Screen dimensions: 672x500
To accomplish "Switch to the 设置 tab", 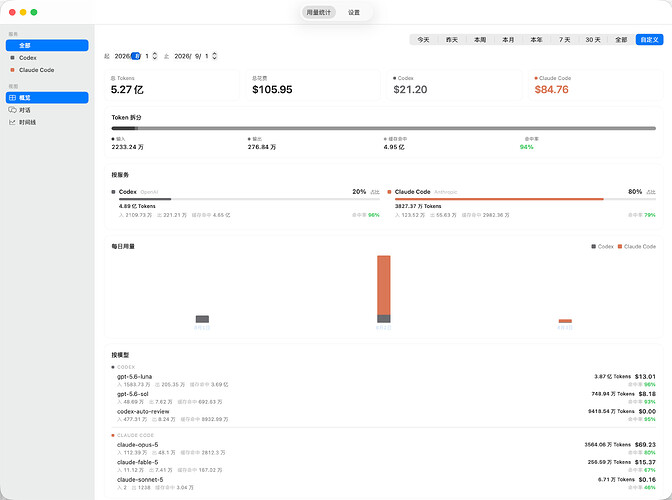I will (x=354, y=12).
